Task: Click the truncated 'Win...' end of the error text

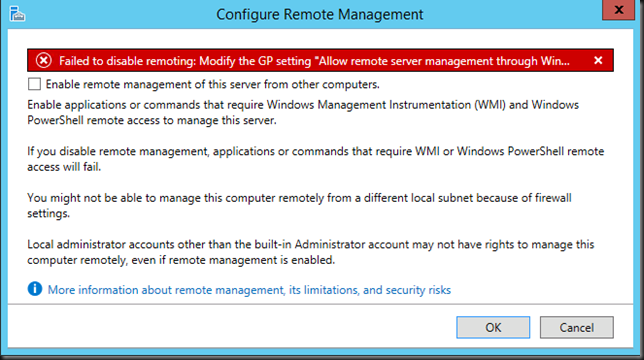Action: point(555,61)
